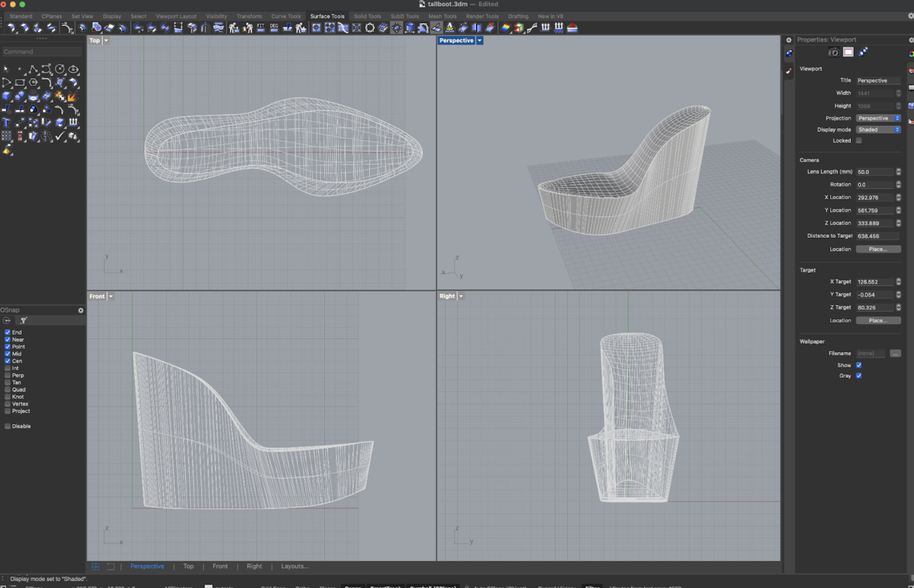Open Layouts... at the bottom bar
Viewport: 914px width, 588px height.
point(295,566)
